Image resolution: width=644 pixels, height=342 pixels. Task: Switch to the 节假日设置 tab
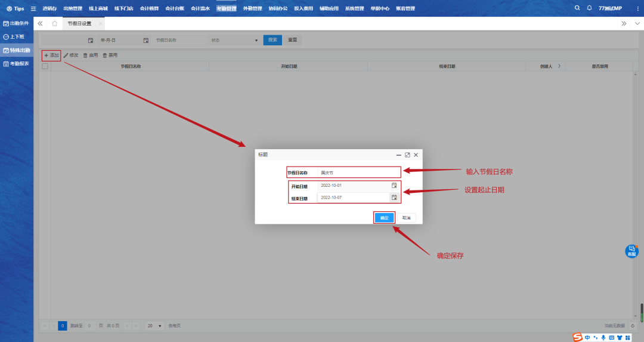[x=79, y=24]
